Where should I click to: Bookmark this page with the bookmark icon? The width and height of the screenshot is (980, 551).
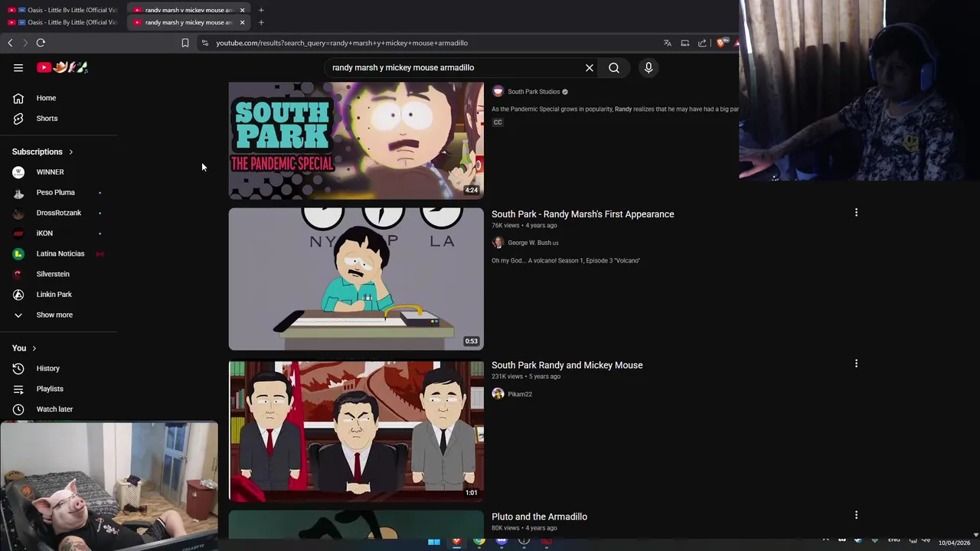(x=185, y=43)
